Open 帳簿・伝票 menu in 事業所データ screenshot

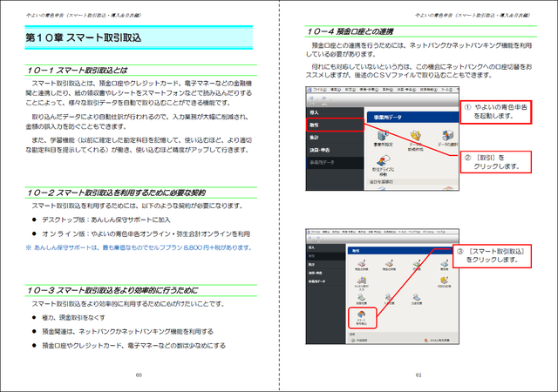[369, 90]
